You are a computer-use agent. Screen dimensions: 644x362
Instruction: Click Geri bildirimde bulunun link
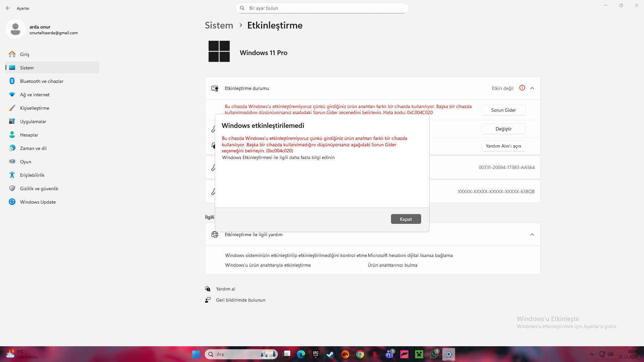[241, 300]
